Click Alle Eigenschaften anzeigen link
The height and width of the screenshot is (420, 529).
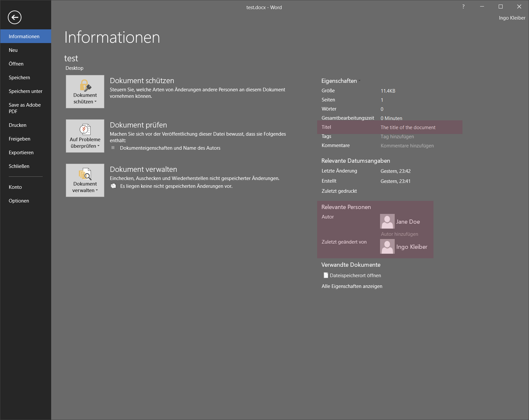[352, 286]
